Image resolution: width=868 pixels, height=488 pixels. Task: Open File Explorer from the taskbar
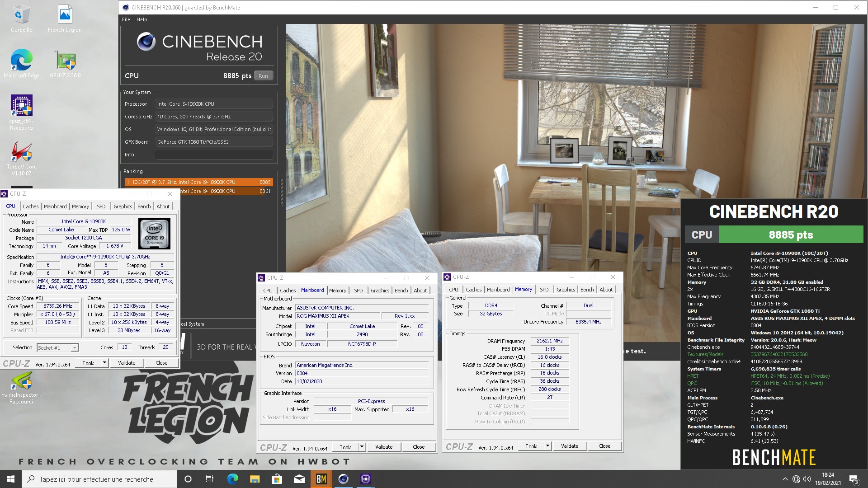(255, 479)
